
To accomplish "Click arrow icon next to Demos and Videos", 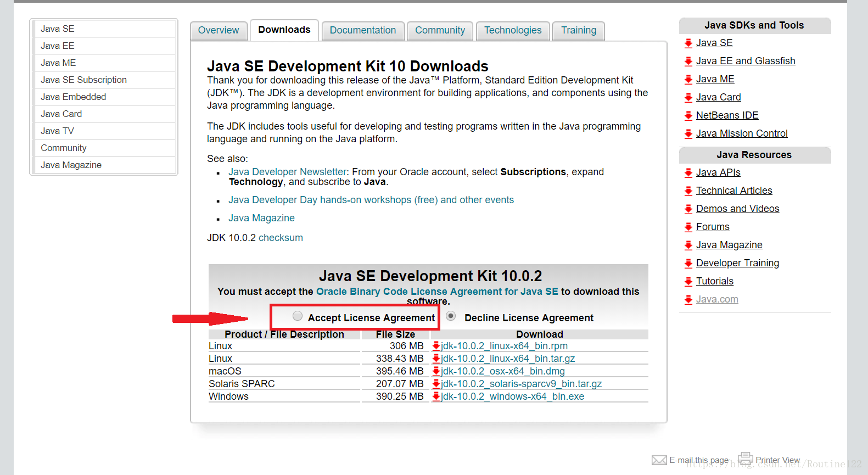I will 688,209.
